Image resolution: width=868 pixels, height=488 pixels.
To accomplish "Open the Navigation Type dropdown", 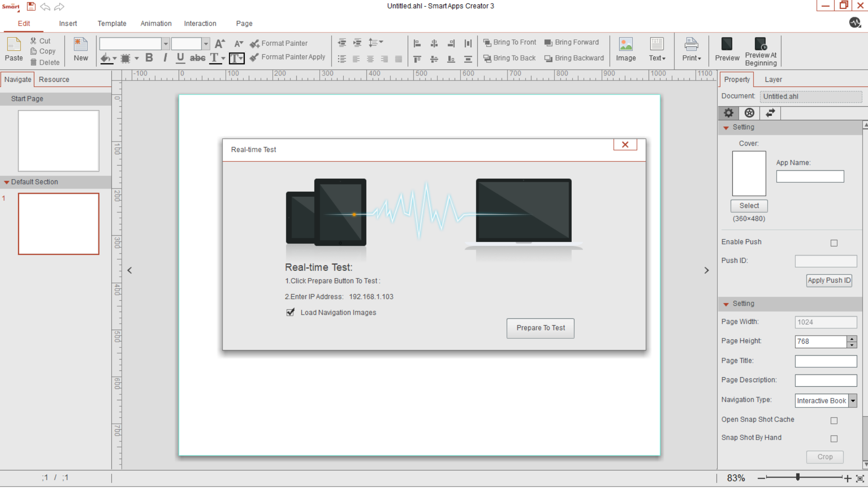I will pyautogui.click(x=852, y=401).
